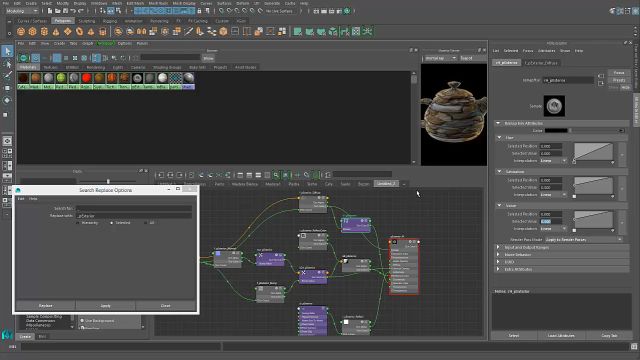The height and width of the screenshot is (360, 640).
Task: Click the Search for input field
Action: (x=134, y=208)
